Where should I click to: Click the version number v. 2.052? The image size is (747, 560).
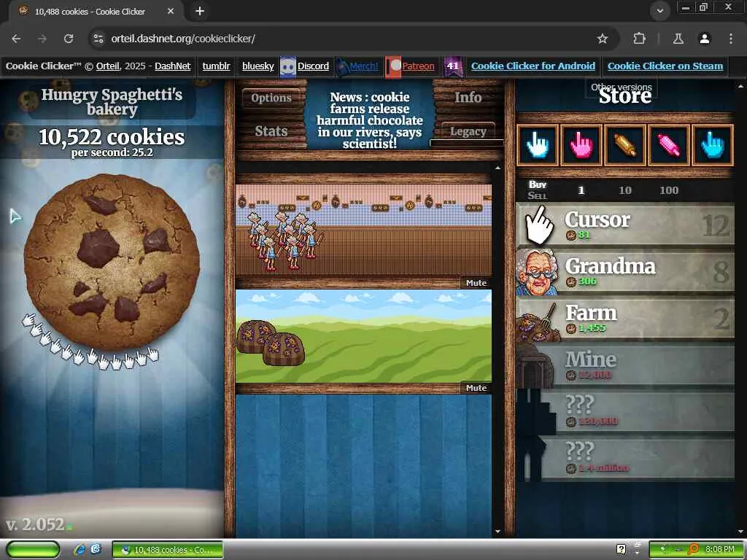35,524
